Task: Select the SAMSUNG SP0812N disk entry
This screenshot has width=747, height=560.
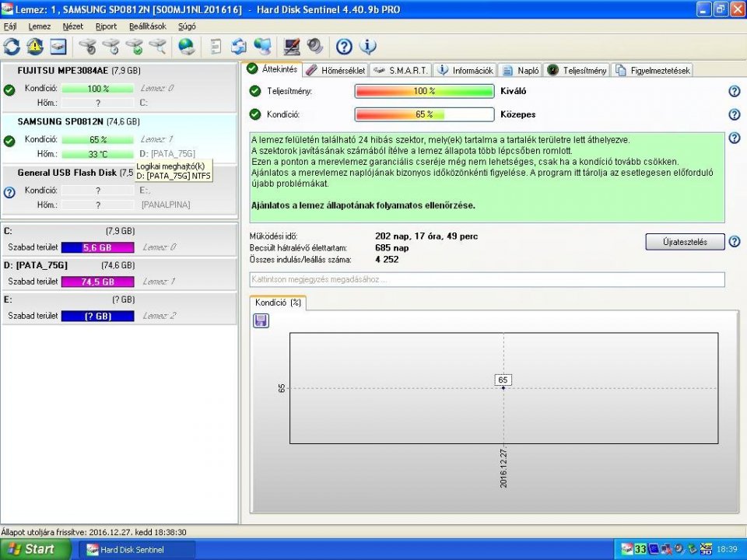Action: pos(119,138)
